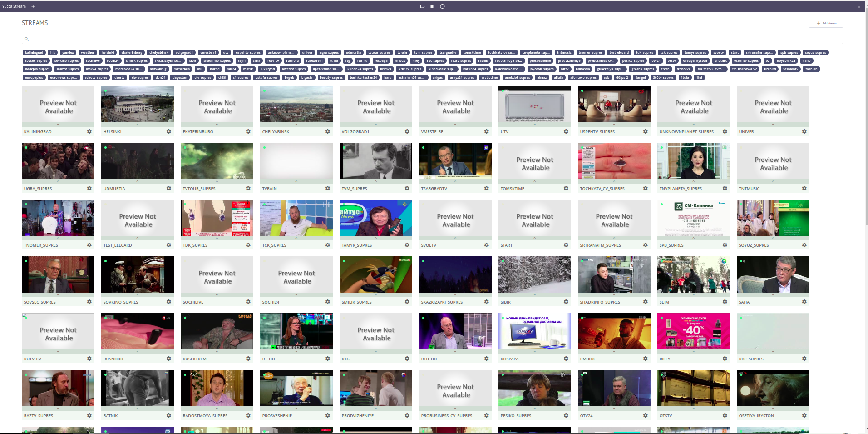Expand the caret under TOMSKTIME preview
Viewport: 868px width, 434px height.
(x=535, y=181)
